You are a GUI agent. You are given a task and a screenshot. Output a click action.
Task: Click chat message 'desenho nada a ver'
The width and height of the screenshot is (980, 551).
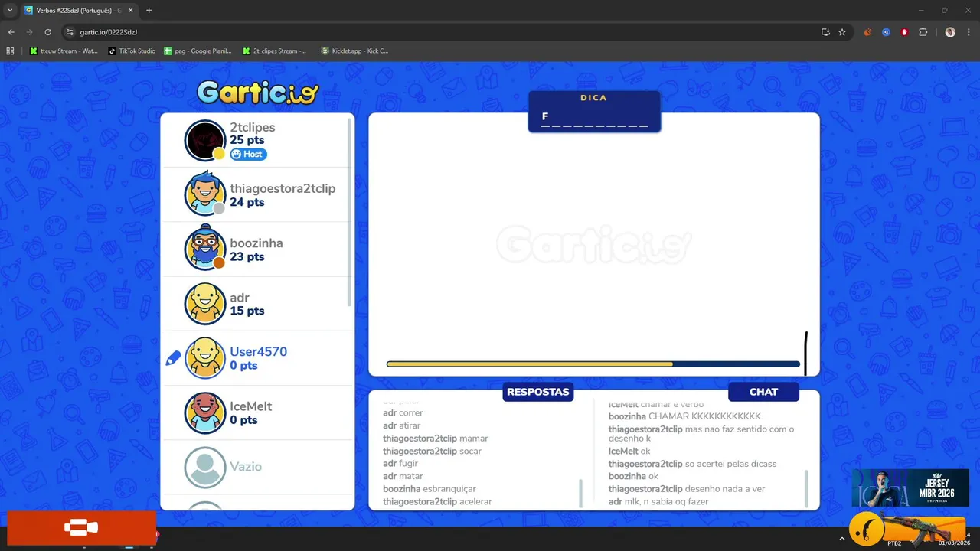pos(725,489)
